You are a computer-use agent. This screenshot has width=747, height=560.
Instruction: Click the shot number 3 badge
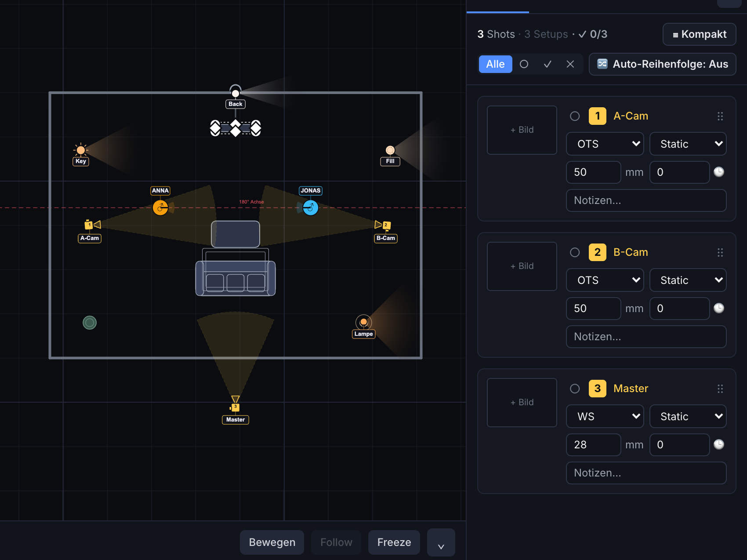598,389
